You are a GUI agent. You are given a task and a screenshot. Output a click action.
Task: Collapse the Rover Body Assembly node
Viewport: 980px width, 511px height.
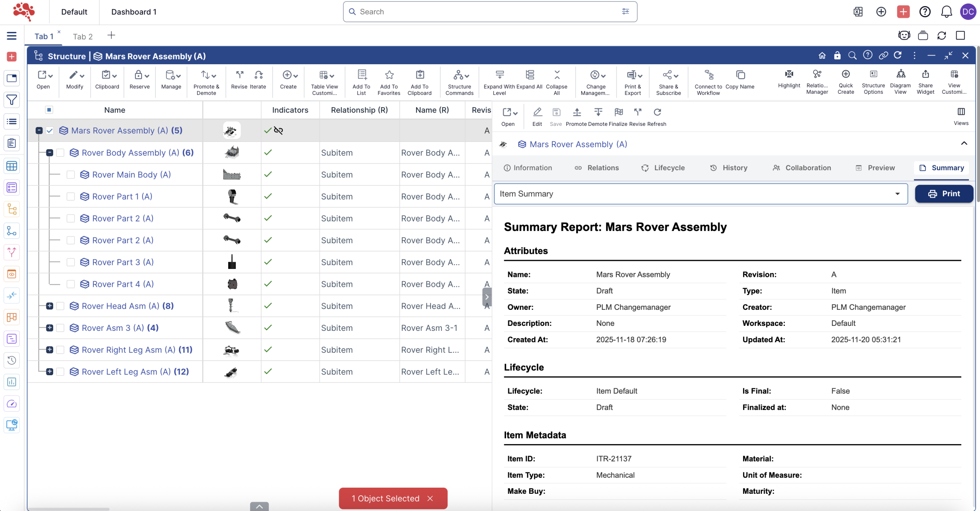click(50, 153)
